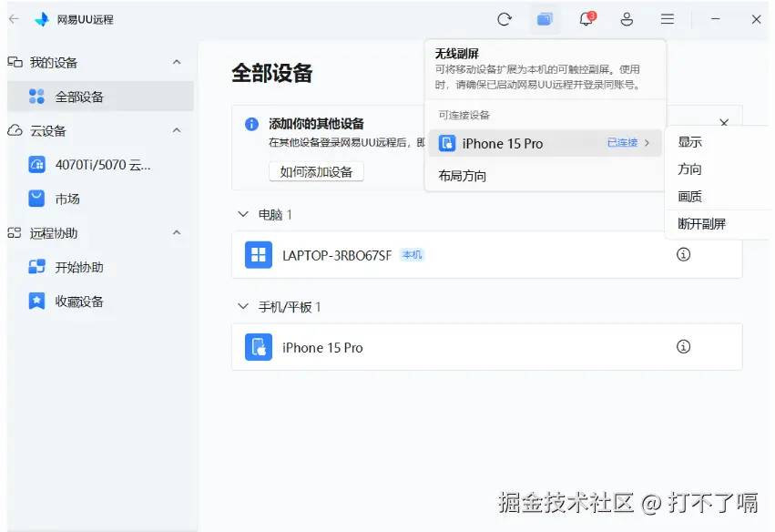Image resolution: width=775 pixels, height=532 pixels.
Task: Click the 无线副屏 popup heading
Action: click(x=456, y=54)
